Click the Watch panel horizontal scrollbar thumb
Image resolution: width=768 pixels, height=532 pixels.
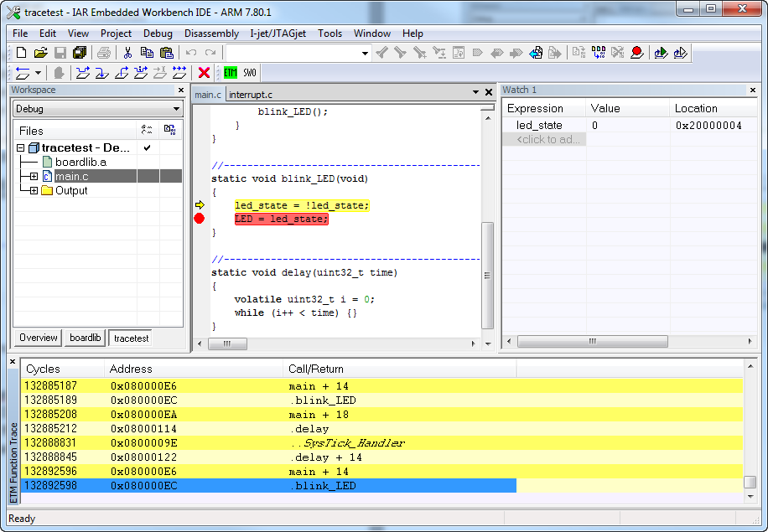click(x=592, y=342)
